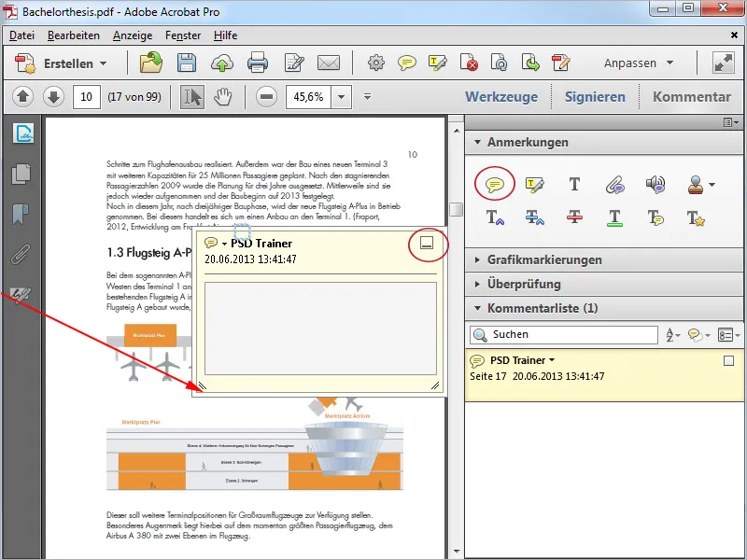Toggle full screen reading mode icon
747x560 pixels.
723,63
